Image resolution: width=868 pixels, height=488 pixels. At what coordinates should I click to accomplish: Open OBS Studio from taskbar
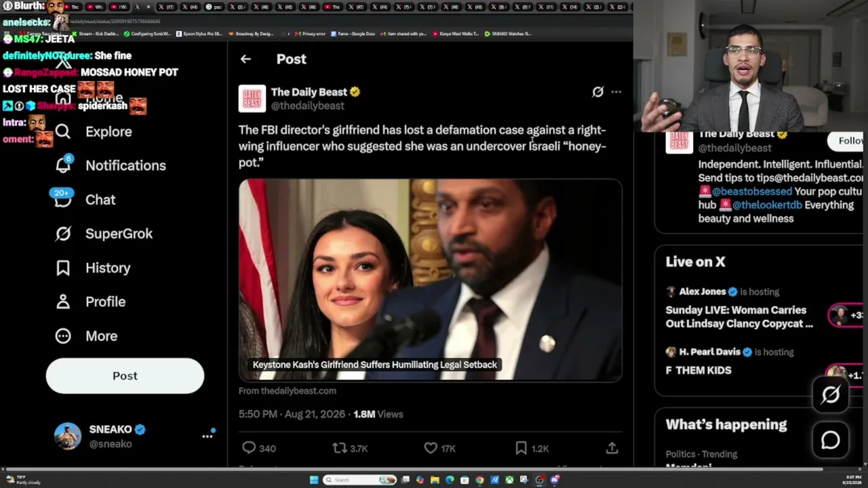point(540,480)
